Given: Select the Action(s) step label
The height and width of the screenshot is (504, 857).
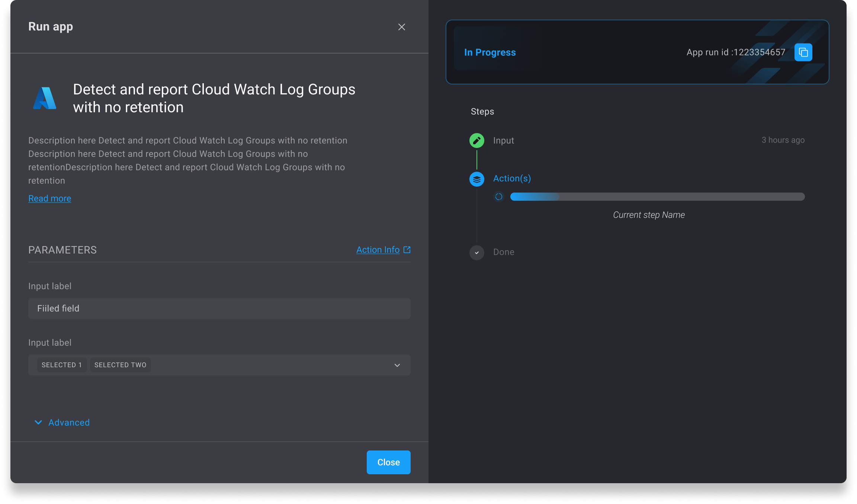Looking at the screenshot, I should point(512,178).
